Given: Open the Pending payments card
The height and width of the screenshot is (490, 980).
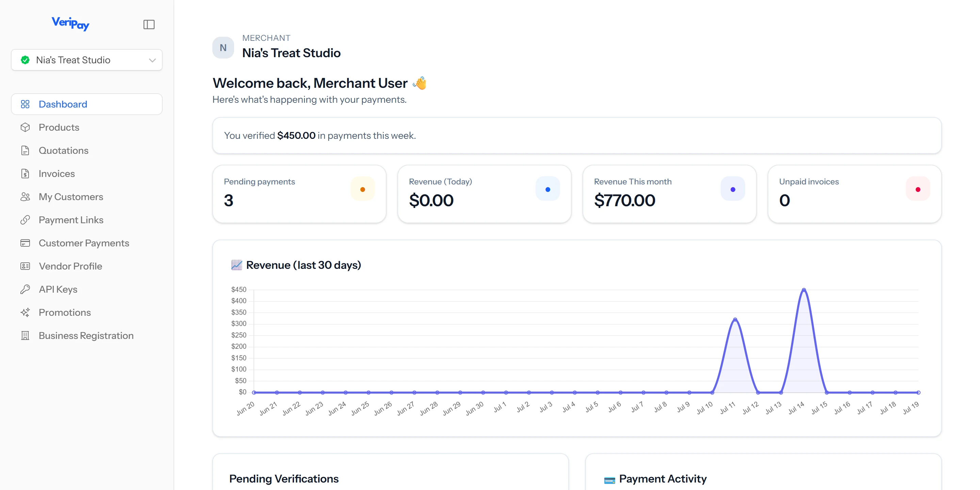Looking at the screenshot, I should [x=299, y=194].
